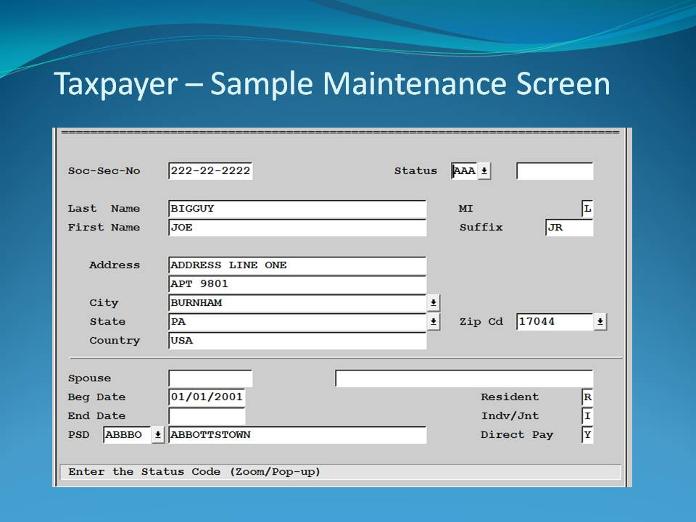Expand the City dropdown arrow
Image resolution: width=696 pixels, height=522 pixels.
pyautogui.click(x=434, y=303)
